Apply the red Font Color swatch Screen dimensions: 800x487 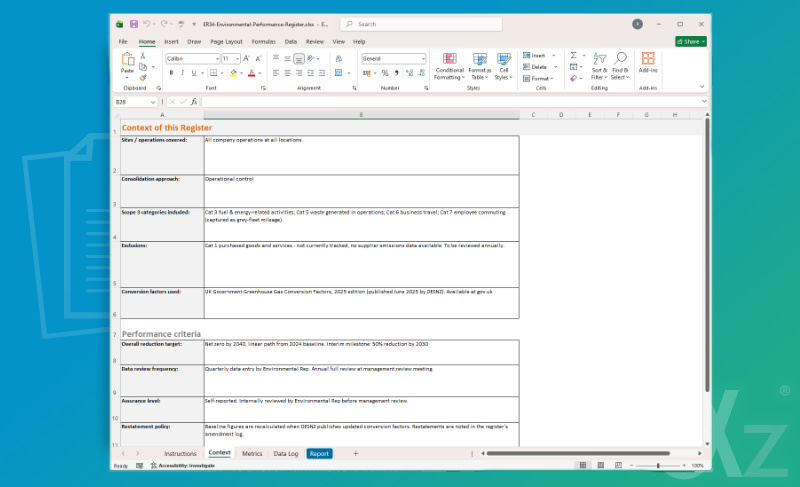[252, 73]
